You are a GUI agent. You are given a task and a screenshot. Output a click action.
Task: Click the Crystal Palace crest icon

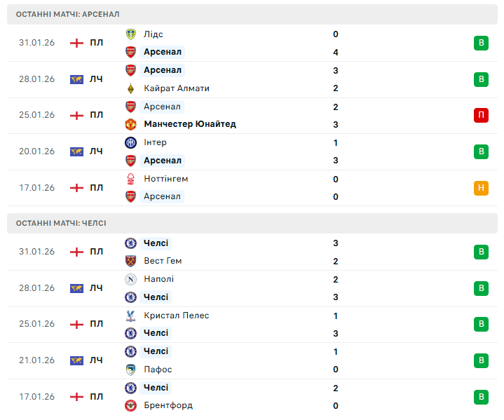click(x=130, y=316)
